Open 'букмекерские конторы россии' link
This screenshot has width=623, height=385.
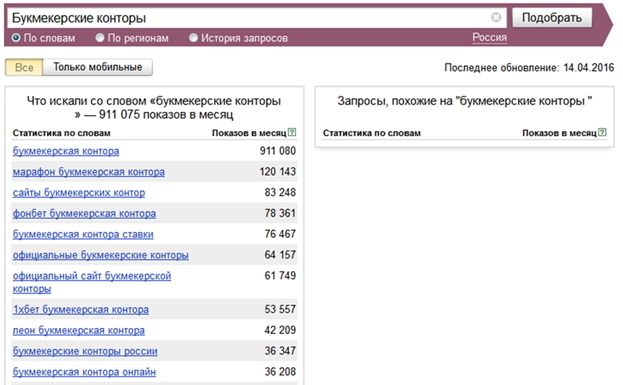[x=85, y=351]
